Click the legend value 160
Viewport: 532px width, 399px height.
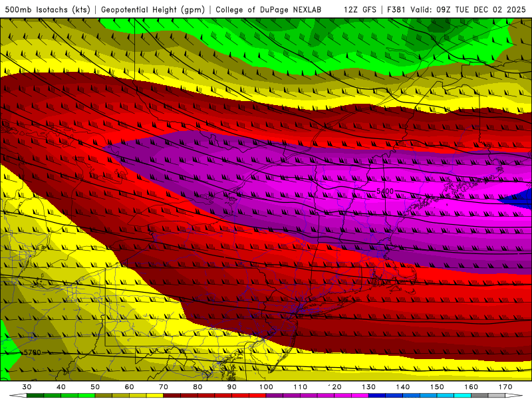[x=471, y=387]
